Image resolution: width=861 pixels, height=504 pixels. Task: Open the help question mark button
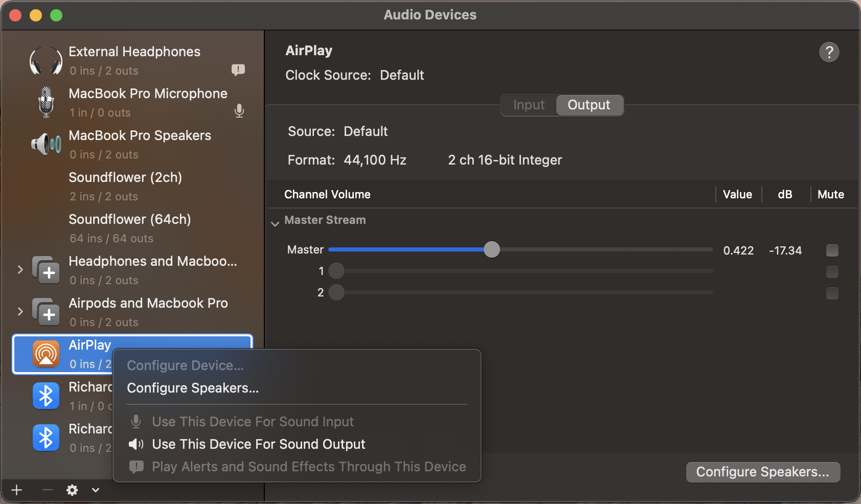pos(829,52)
